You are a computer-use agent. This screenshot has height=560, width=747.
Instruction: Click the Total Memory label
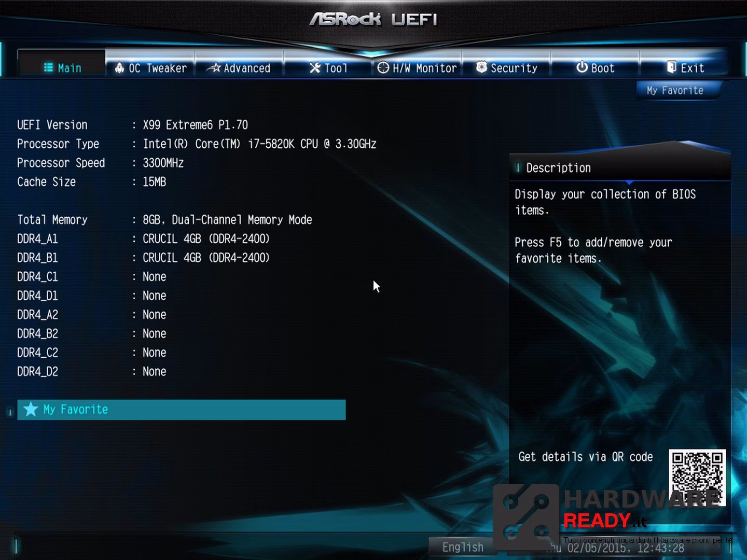coord(52,220)
